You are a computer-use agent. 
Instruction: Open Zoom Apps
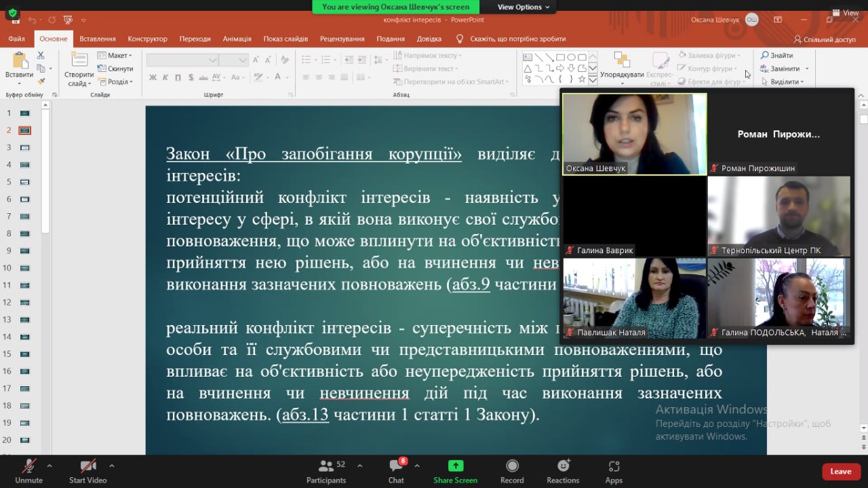tap(614, 471)
